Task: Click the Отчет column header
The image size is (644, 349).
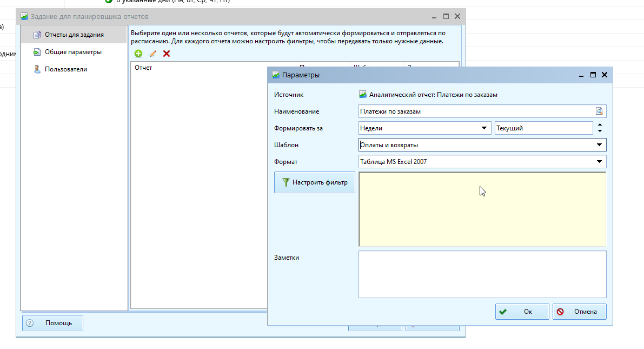Action: pyautogui.click(x=214, y=68)
